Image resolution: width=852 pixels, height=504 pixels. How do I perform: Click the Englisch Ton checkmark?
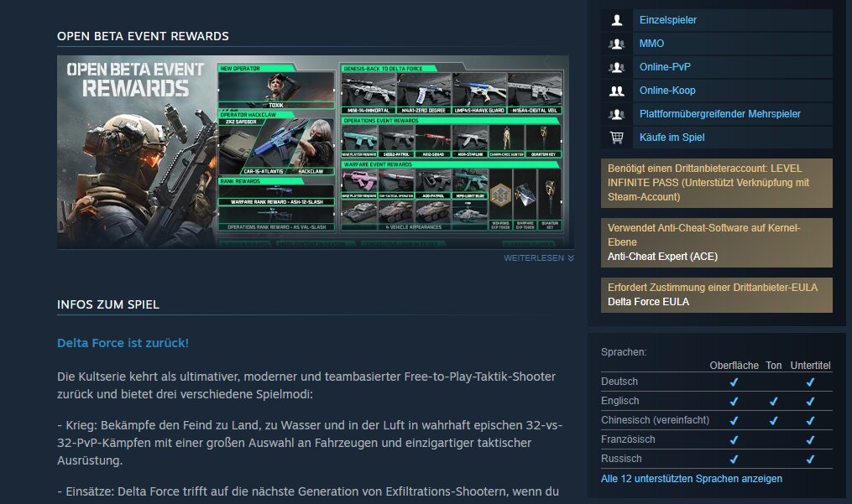coord(773,402)
